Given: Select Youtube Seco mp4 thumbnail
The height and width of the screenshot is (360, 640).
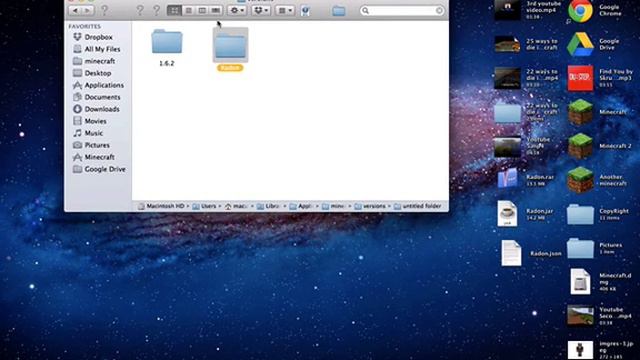Looking at the screenshot, I should pos(580,316).
